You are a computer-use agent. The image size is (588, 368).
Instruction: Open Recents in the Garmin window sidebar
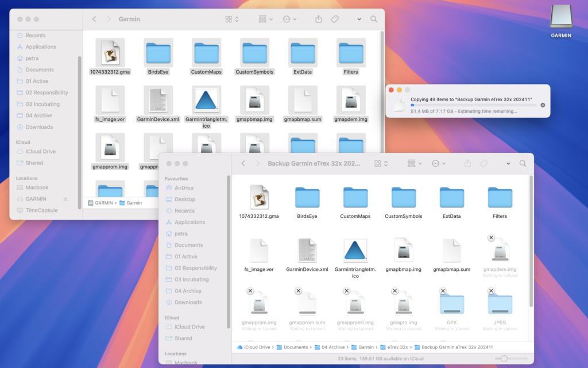pyautogui.click(x=35, y=35)
